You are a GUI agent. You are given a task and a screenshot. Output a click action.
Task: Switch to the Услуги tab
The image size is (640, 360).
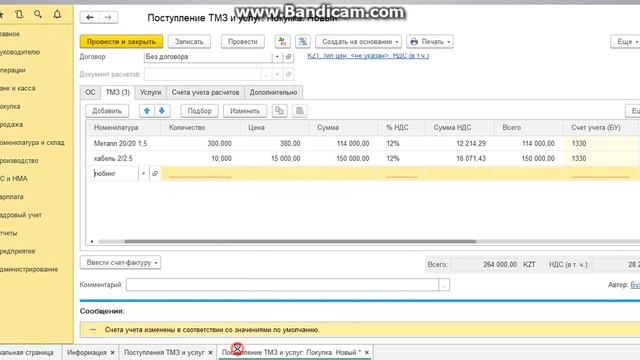[150, 93]
